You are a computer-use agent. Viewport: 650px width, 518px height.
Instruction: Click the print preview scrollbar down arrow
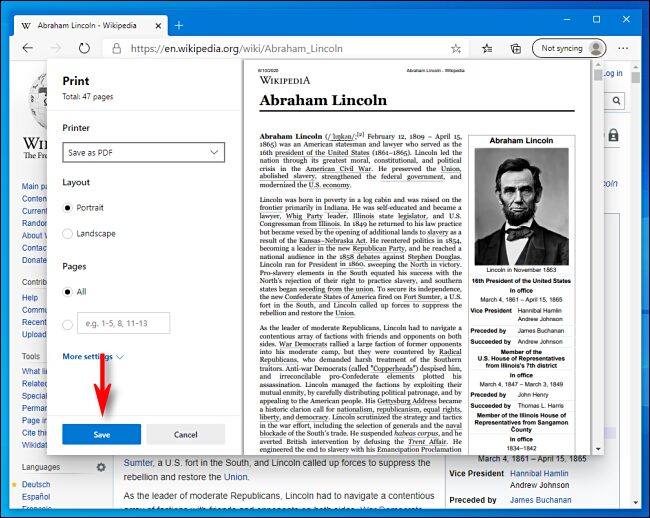[x=598, y=449]
